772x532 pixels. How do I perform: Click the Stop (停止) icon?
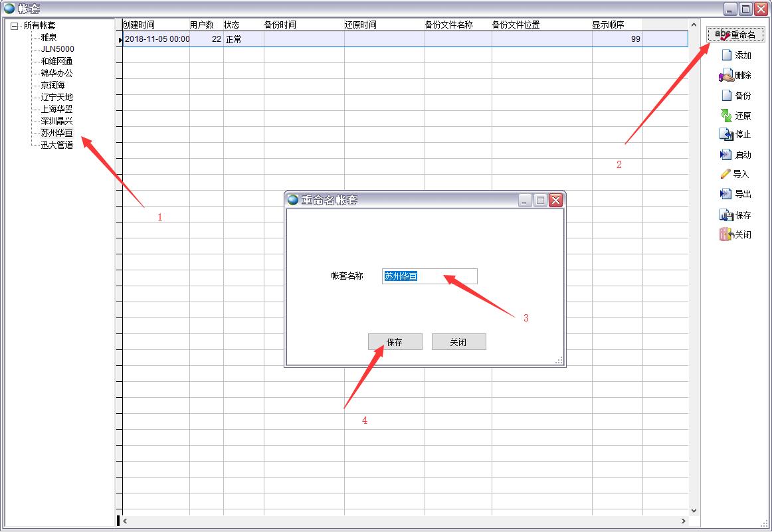point(726,135)
